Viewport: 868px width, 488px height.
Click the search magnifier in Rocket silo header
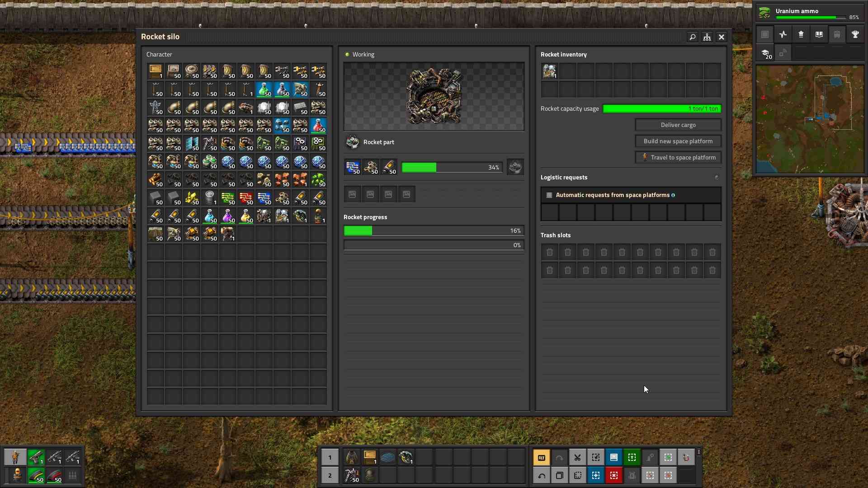[692, 37]
